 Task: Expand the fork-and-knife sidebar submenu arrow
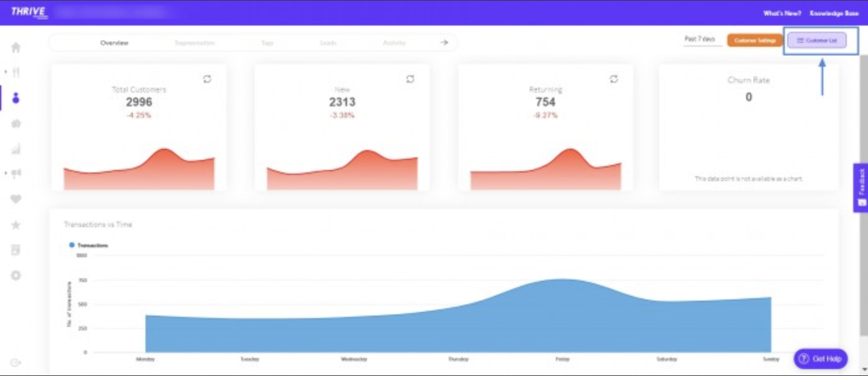click(x=6, y=72)
